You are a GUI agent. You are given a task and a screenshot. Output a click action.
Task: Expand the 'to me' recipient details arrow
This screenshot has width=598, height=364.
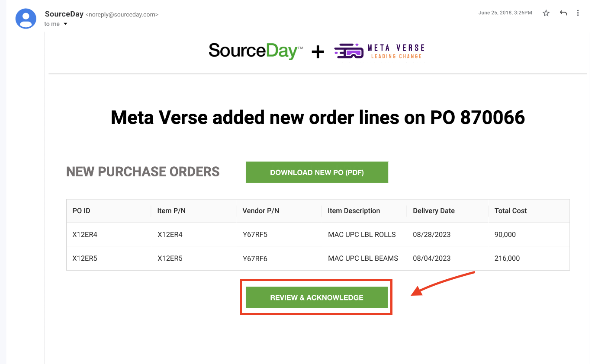pos(65,24)
